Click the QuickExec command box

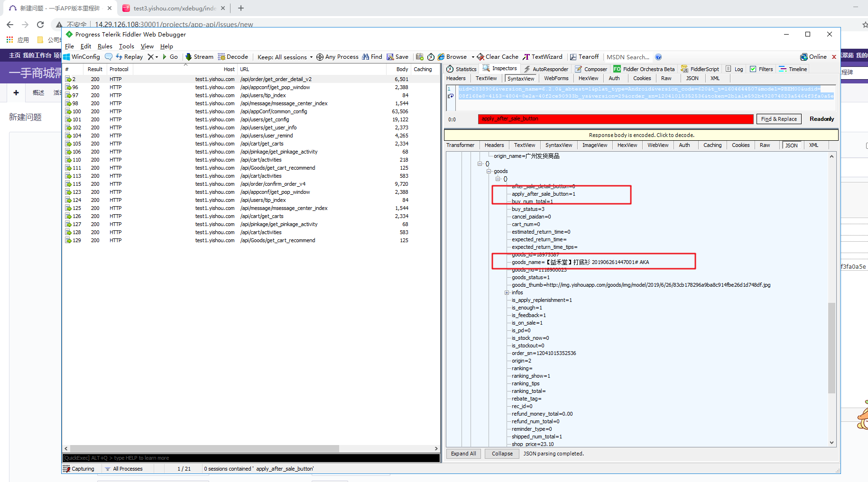pyautogui.click(x=251, y=458)
